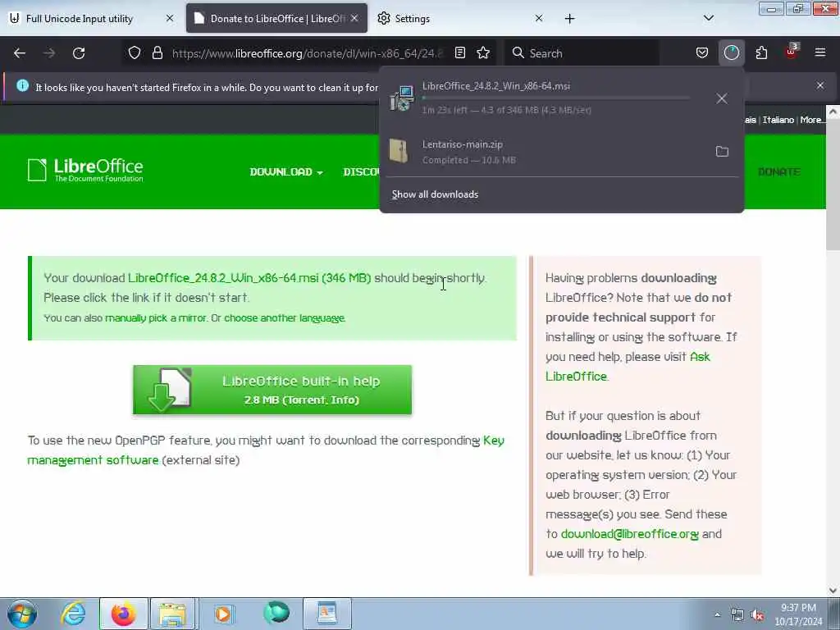Open the extensions puzzle icon
The height and width of the screenshot is (630, 840).
[761, 53]
